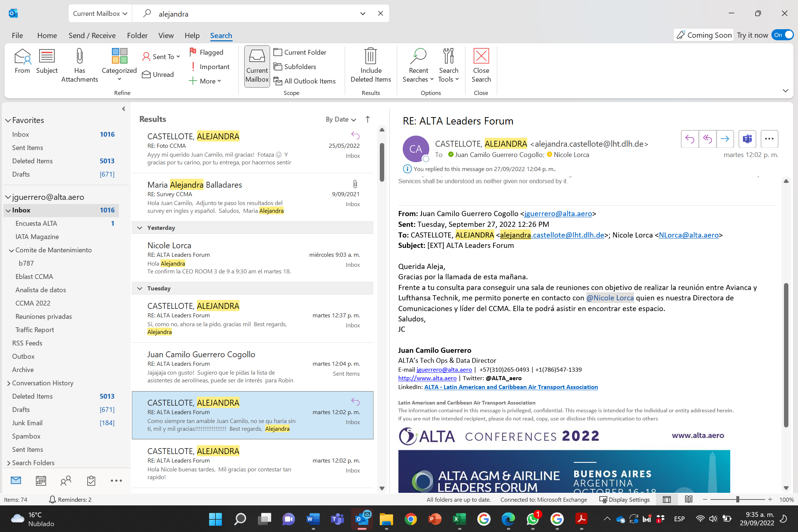Filter results with Has Attachments
The width and height of the screenshot is (798, 532).
click(x=79, y=65)
